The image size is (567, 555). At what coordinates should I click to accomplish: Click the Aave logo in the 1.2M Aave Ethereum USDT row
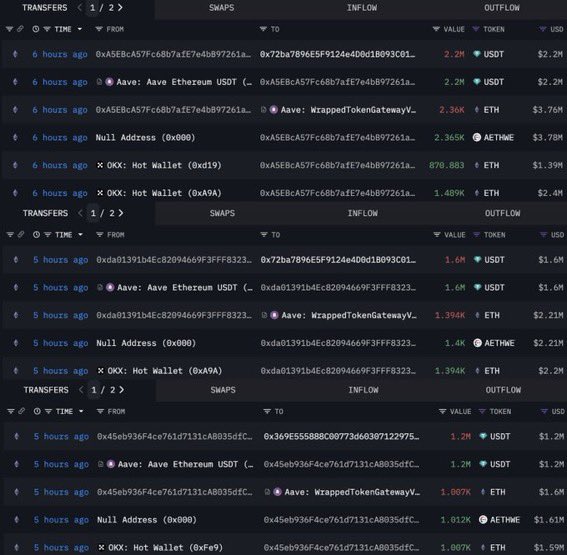coord(111,464)
